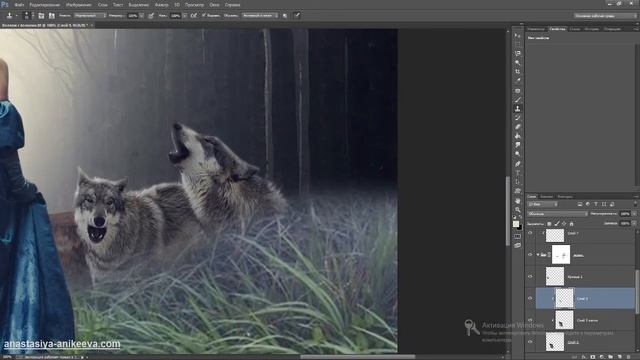Open the clone stamp Mode dropdown
Image resolution: width=640 pixels, height=360 pixels.
pos(90,16)
